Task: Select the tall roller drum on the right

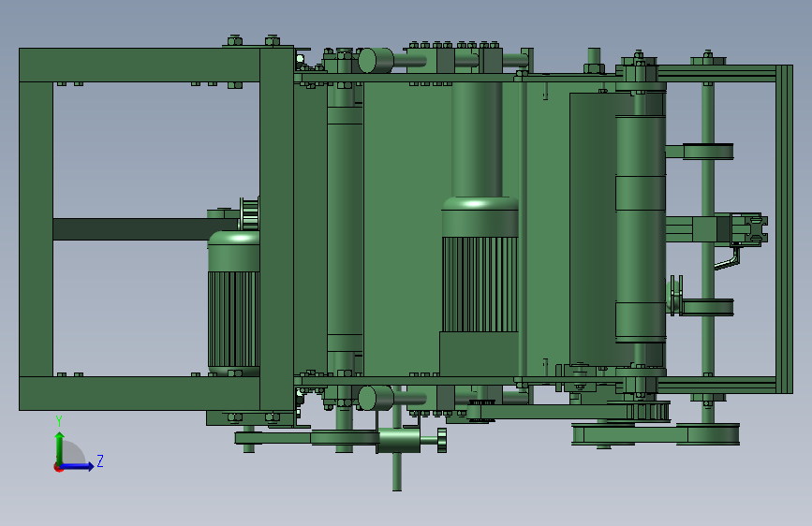Action: 641,227
